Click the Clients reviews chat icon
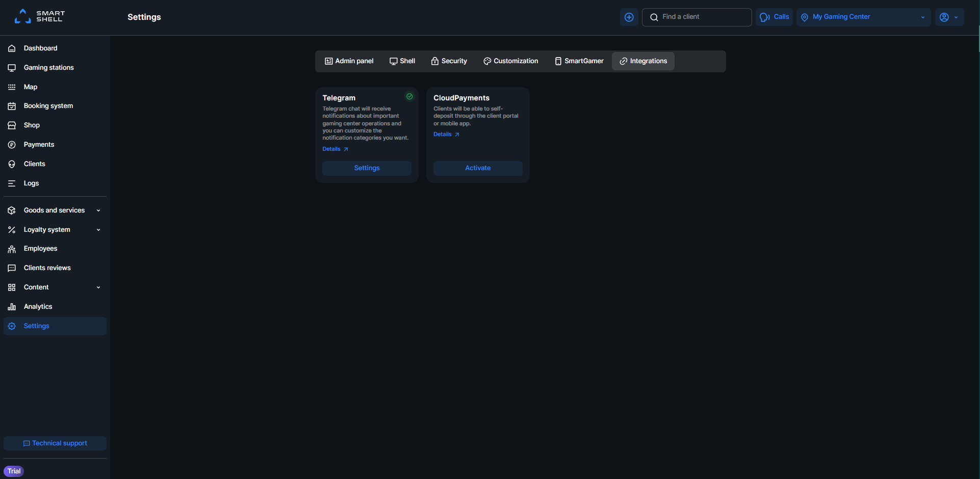 [x=12, y=268]
